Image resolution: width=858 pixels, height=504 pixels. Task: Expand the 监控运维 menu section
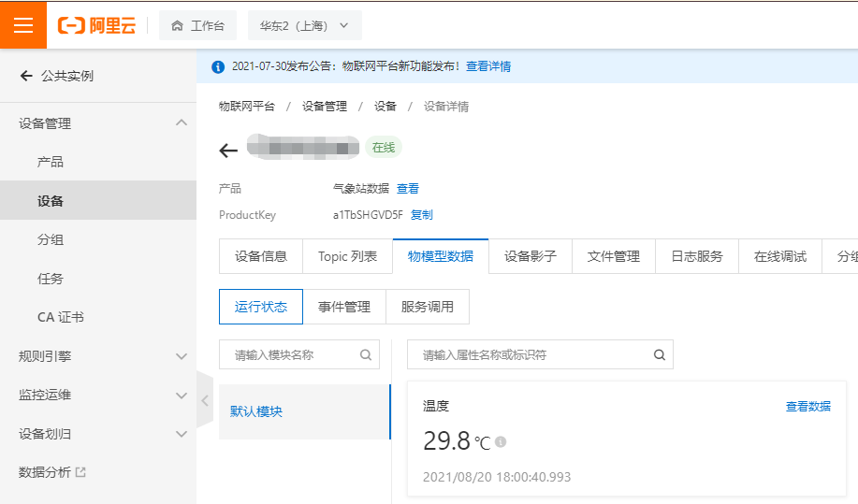pyautogui.click(x=182, y=396)
